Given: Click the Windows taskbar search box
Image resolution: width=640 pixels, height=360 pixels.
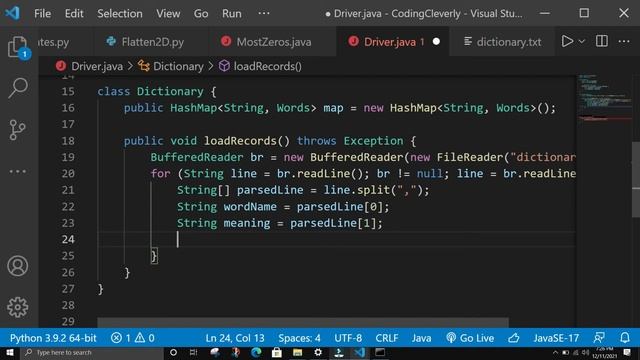Looking at the screenshot, I should (x=92, y=353).
